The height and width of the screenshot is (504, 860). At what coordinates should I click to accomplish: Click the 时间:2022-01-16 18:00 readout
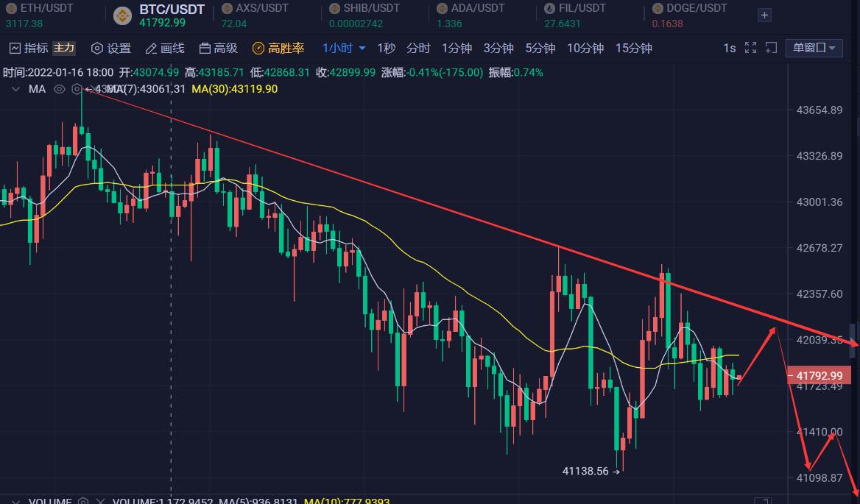click(58, 72)
